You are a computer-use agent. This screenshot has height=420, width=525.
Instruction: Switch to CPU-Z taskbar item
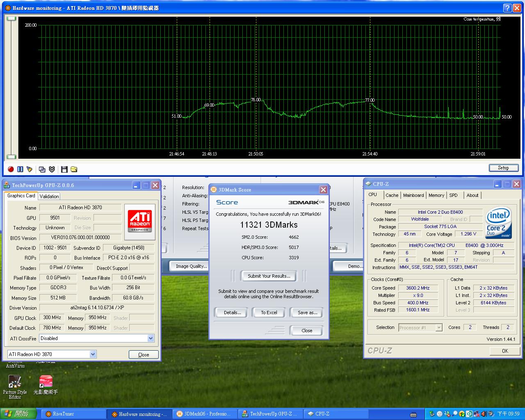pyautogui.click(x=336, y=414)
